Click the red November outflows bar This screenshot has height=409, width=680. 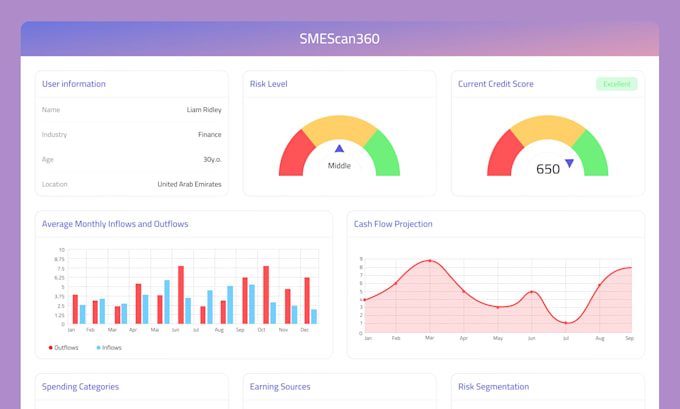click(288, 306)
